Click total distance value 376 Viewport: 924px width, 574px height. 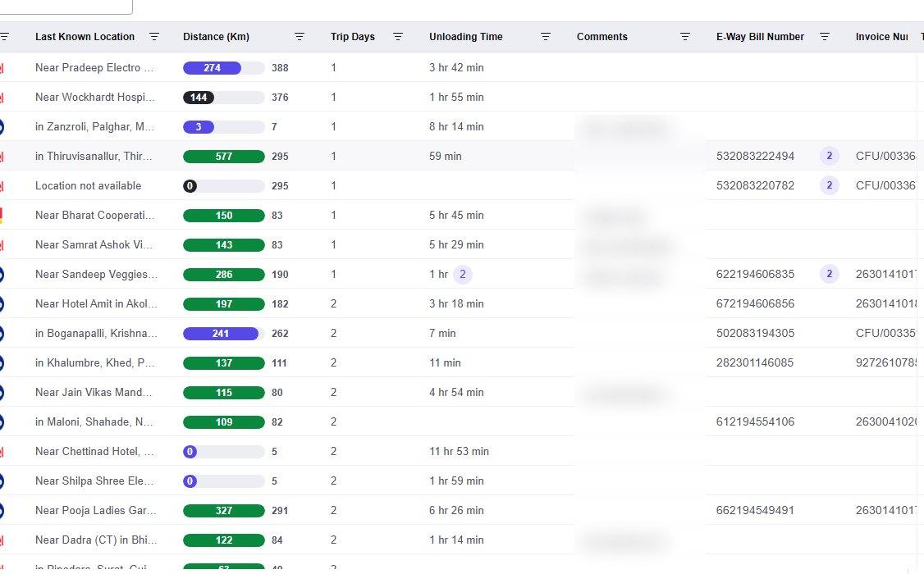[280, 97]
